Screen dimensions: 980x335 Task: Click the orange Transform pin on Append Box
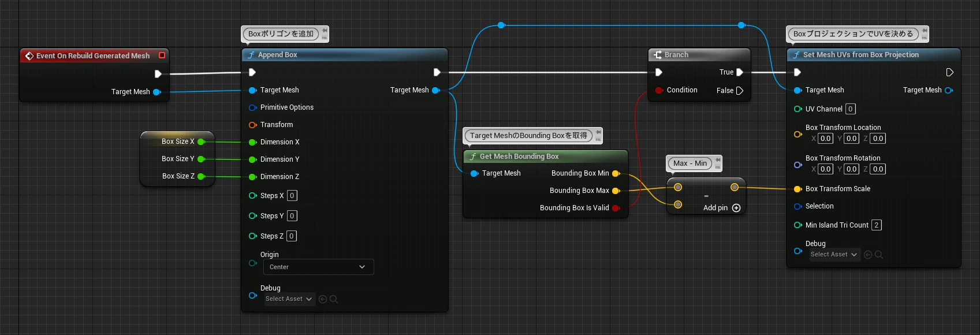252,125
